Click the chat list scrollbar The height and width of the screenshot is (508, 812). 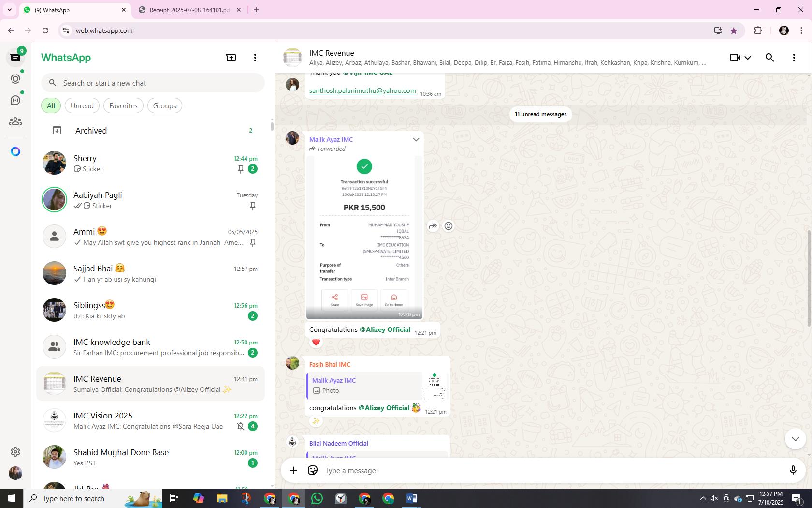point(272,126)
